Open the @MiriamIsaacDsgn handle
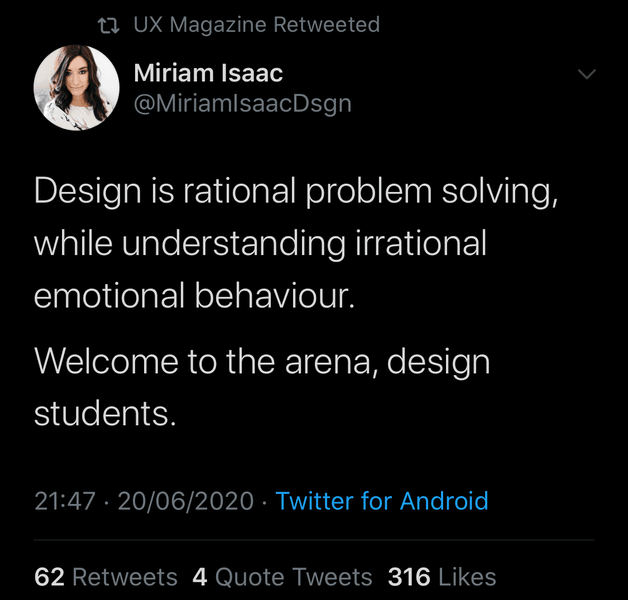 pos(242,104)
